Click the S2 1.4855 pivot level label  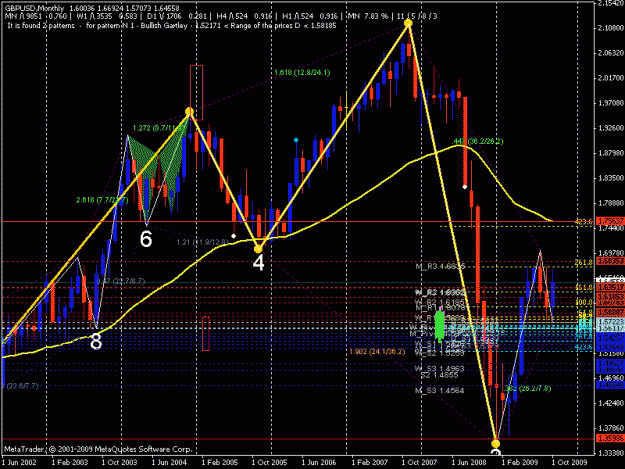point(439,375)
